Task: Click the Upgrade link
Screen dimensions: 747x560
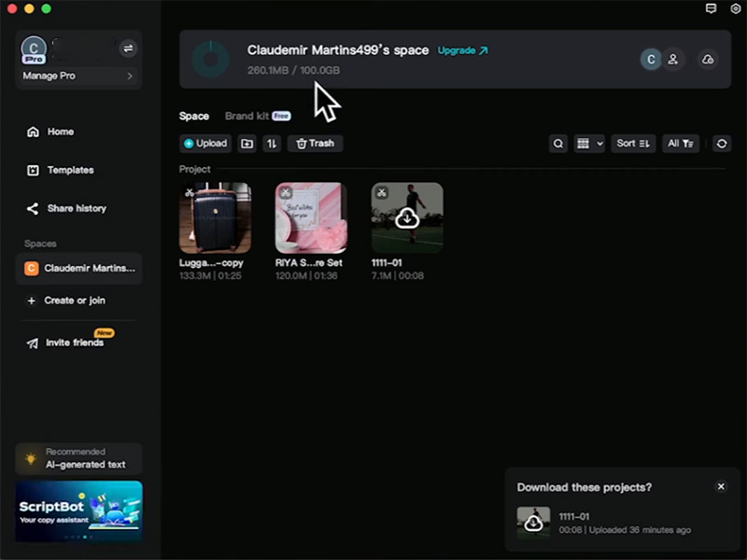Action: click(x=462, y=50)
